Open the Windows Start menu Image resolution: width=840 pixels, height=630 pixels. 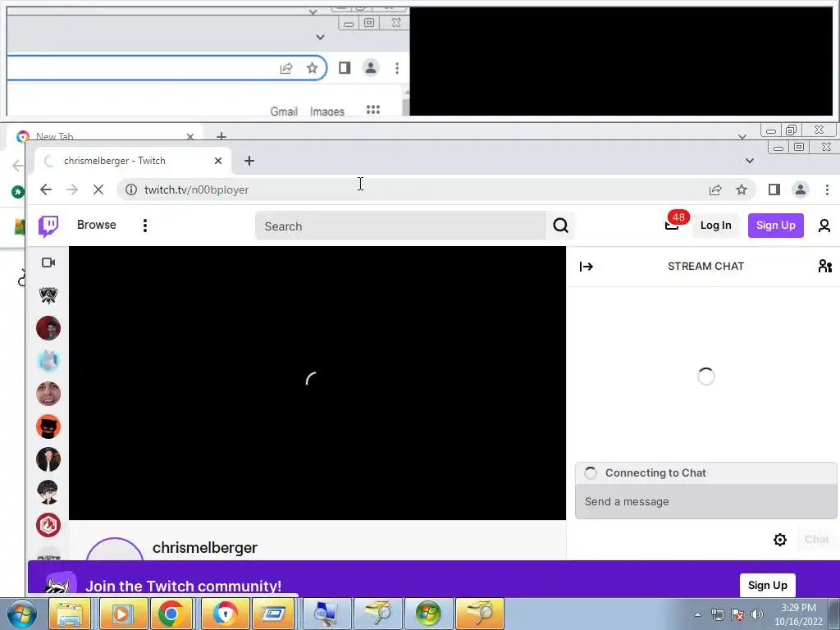[21, 614]
